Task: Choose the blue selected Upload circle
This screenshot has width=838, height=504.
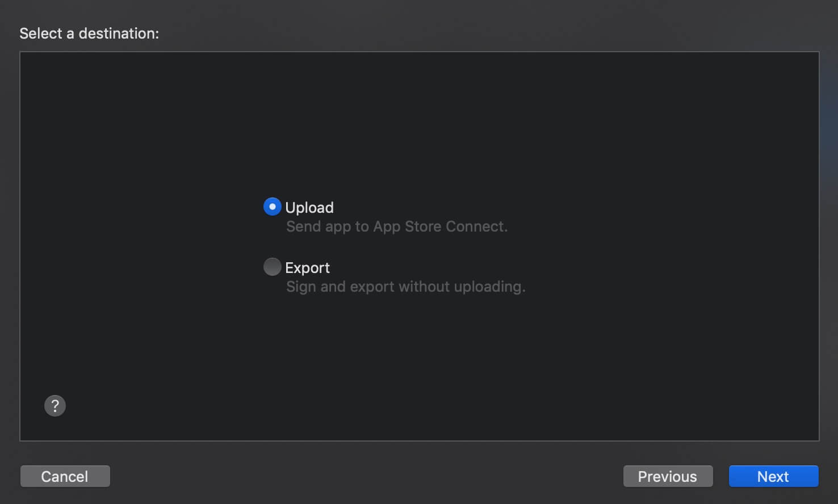Action: 273,207
